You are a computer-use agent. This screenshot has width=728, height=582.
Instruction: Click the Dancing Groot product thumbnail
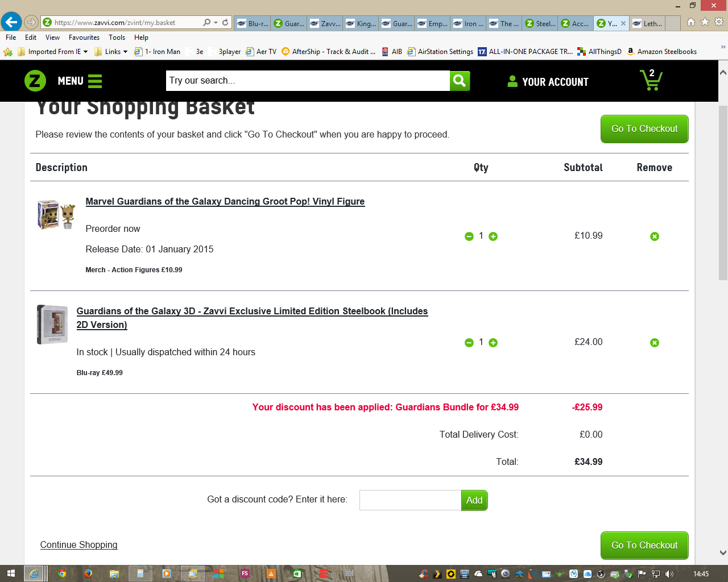pos(56,214)
